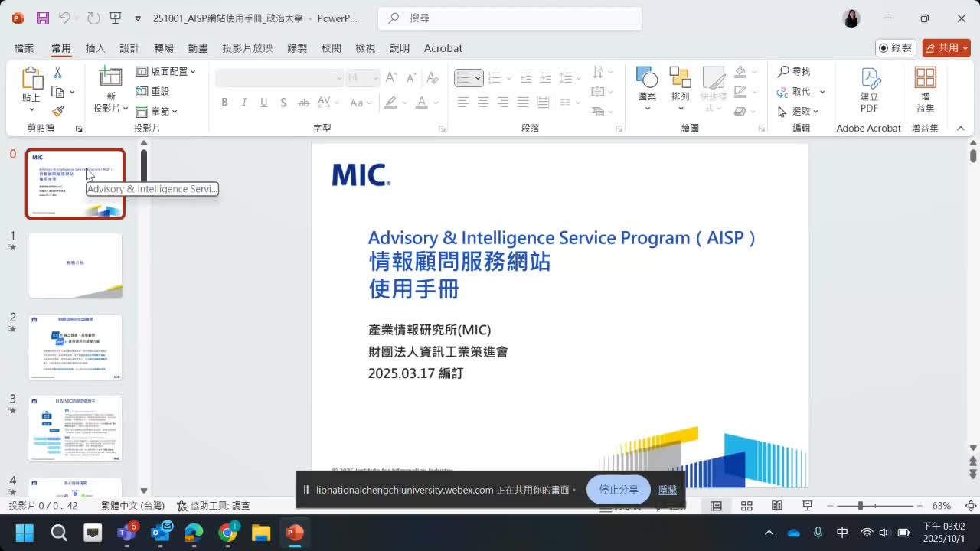Click the zoom slider in status bar
The height and width of the screenshot is (551, 980).
click(x=861, y=506)
